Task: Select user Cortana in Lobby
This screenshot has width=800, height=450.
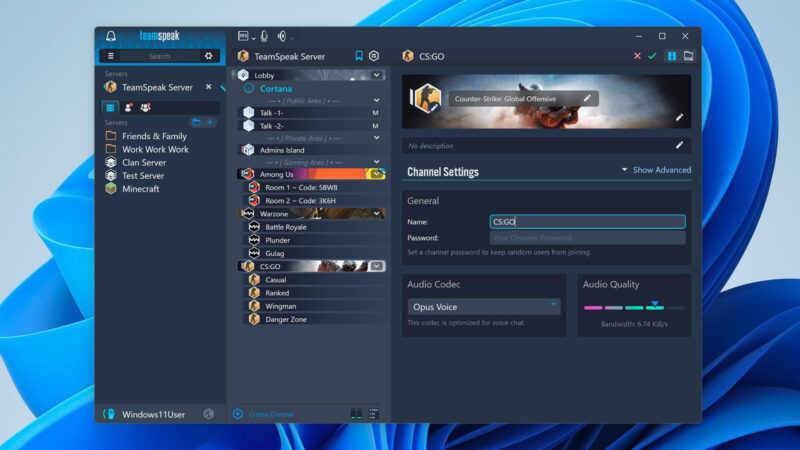Action: [x=276, y=89]
